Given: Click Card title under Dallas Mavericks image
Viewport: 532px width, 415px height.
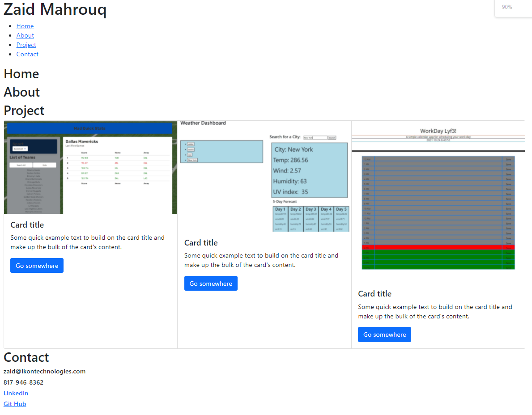Looking at the screenshot, I should point(27,225).
